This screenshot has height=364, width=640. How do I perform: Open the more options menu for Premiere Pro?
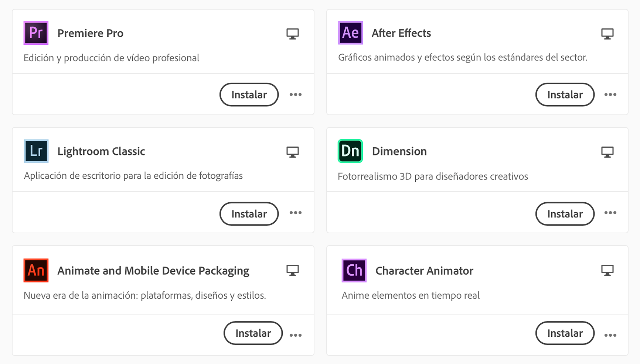[296, 95]
